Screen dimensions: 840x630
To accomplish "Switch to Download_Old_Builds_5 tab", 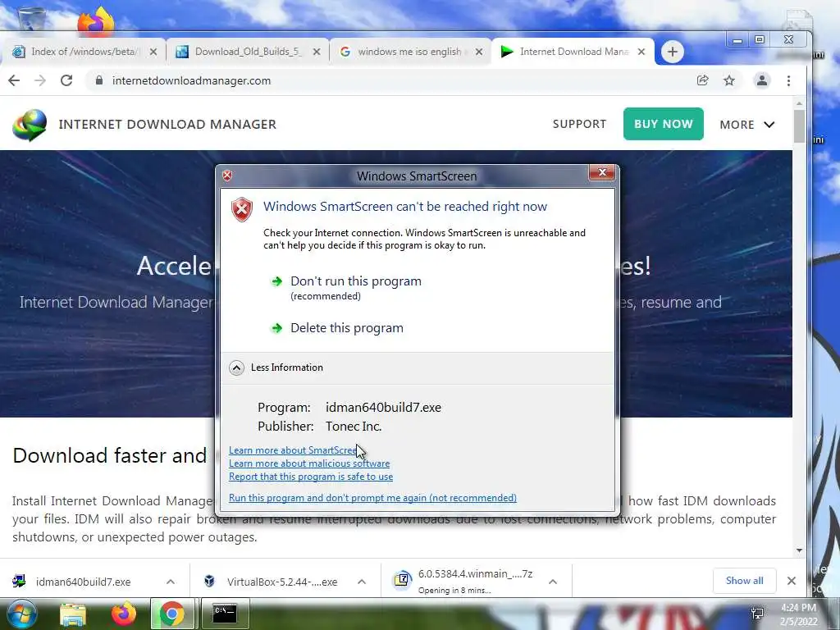I will (248, 52).
